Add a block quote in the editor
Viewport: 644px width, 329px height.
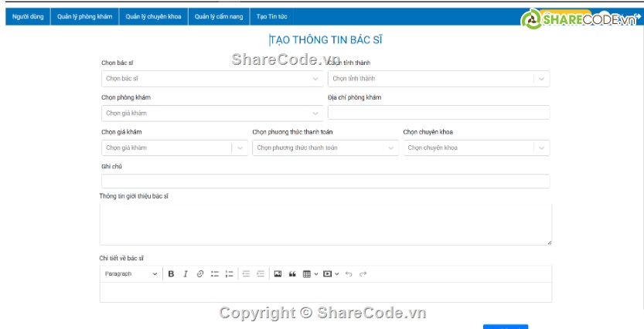[292, 274]
